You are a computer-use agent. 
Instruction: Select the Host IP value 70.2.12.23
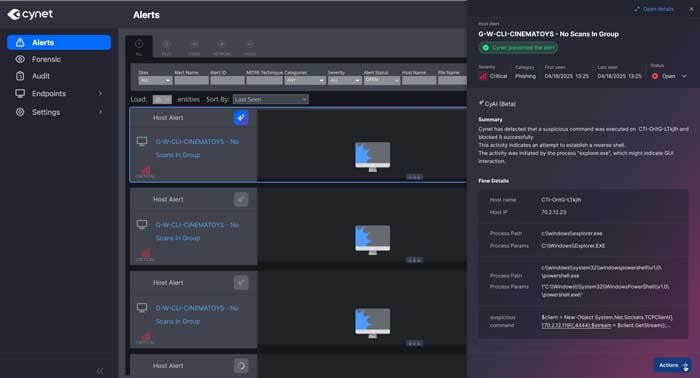pyautogui.click(x=554, y=212)
